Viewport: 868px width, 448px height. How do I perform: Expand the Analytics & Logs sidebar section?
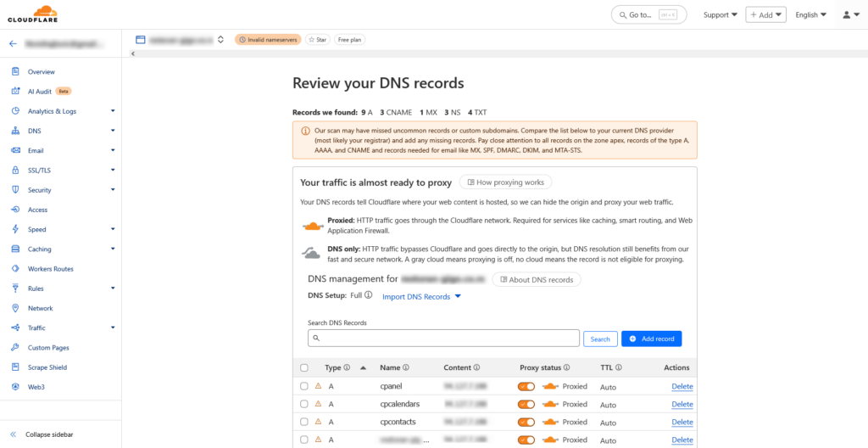113,111
